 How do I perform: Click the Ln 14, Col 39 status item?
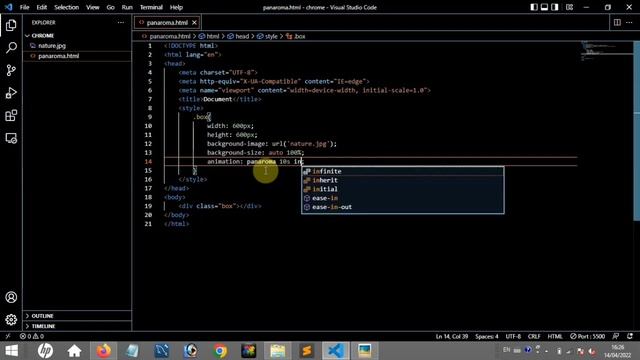point(451,336)
